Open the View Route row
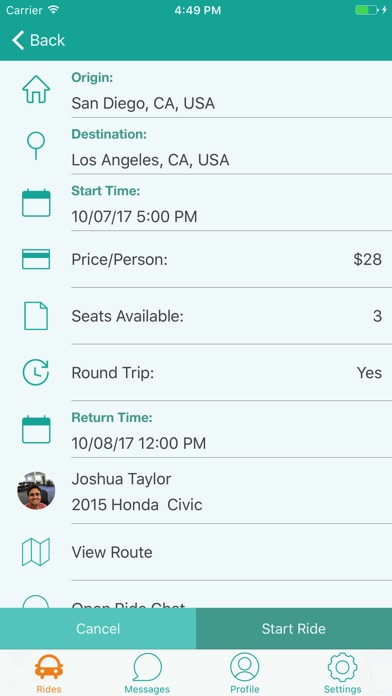 click(196, 552)
